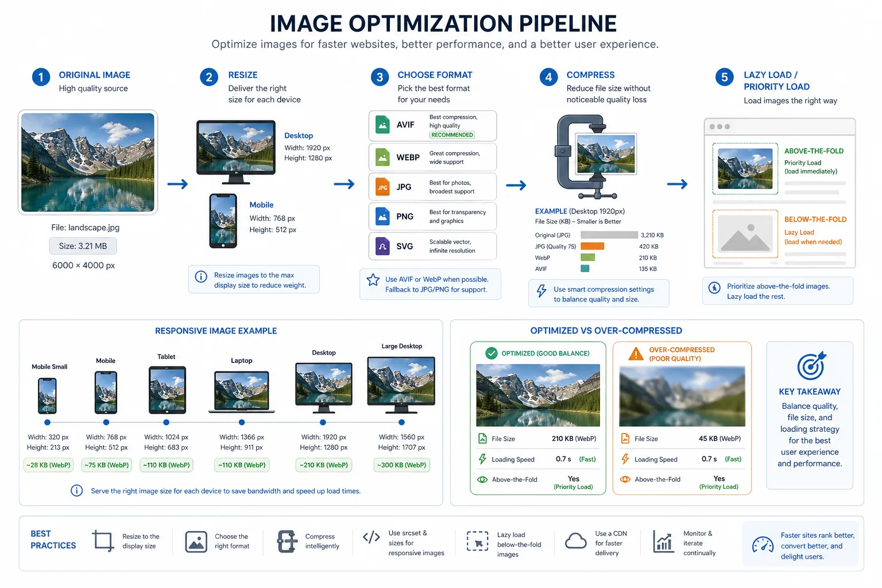Click the green RECOMMENDED badge on AVIF
This screenshot has height=588, width=882.
coord(452,135)
